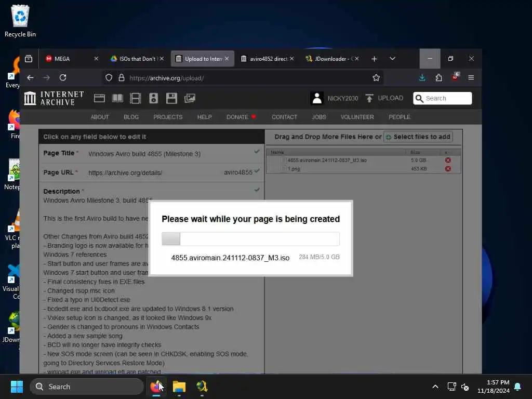Viewport: 532px width, 399px height.
Task: Open the BLOG menu link
Action: (131, 117)
